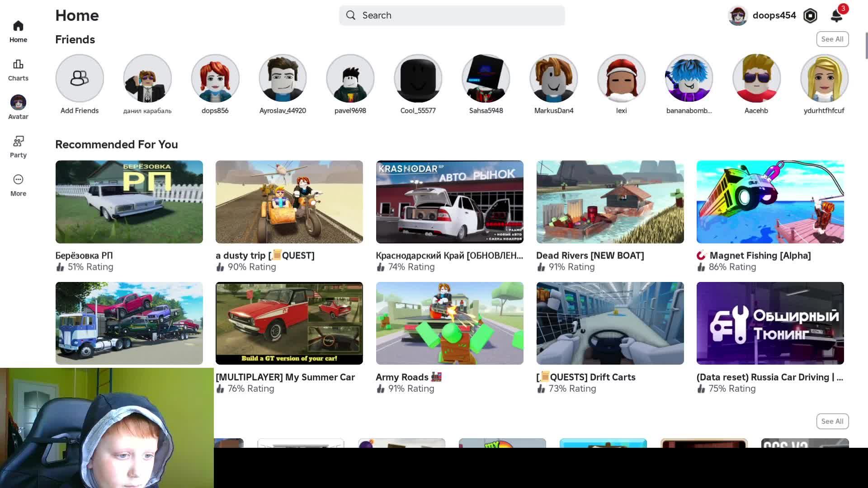This screenshot has height=488, width=868.
Task: Open a dusty trip game thumbnail
Action: 289,202
